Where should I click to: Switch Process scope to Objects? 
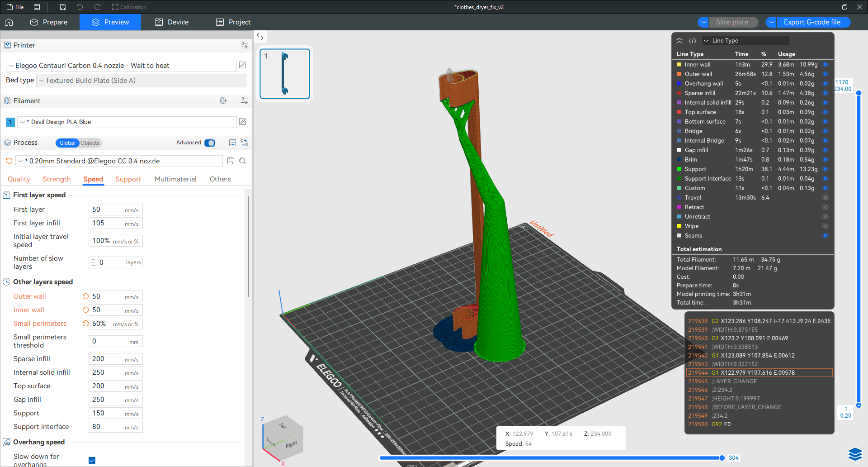click(90, 143)
